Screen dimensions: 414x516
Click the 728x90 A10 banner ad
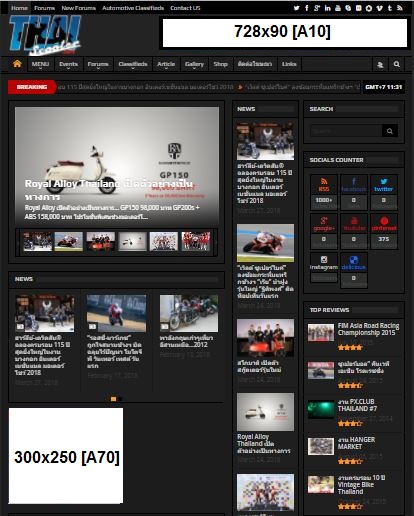tap(285, 33)
